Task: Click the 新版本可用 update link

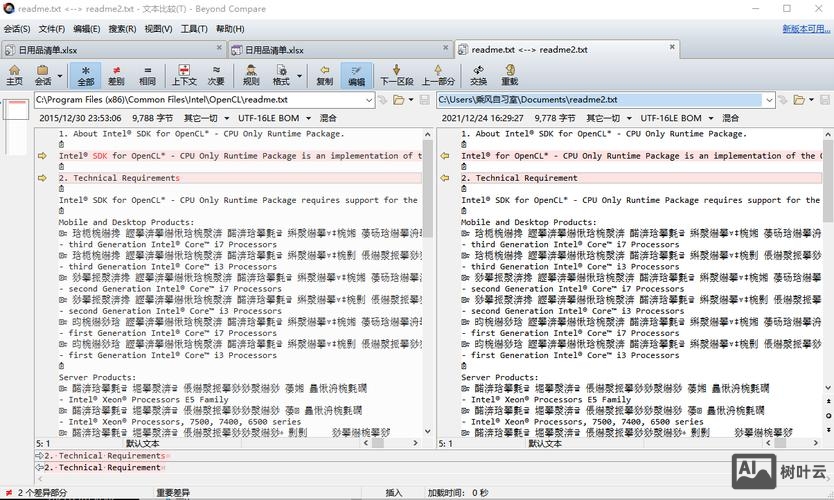Action: (806, 29)
